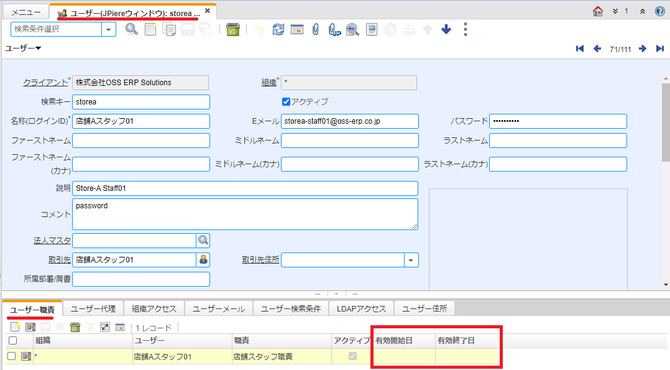
Task: Jump to the last record
Action: (x=660, y=49)
